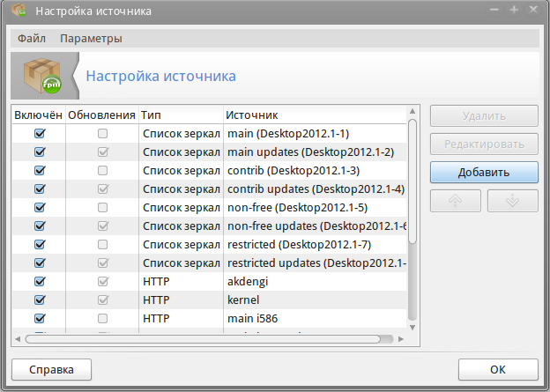Click vertical scrollbar up arrow
Screen dimensions: 550x392
(x=412, y=111)
